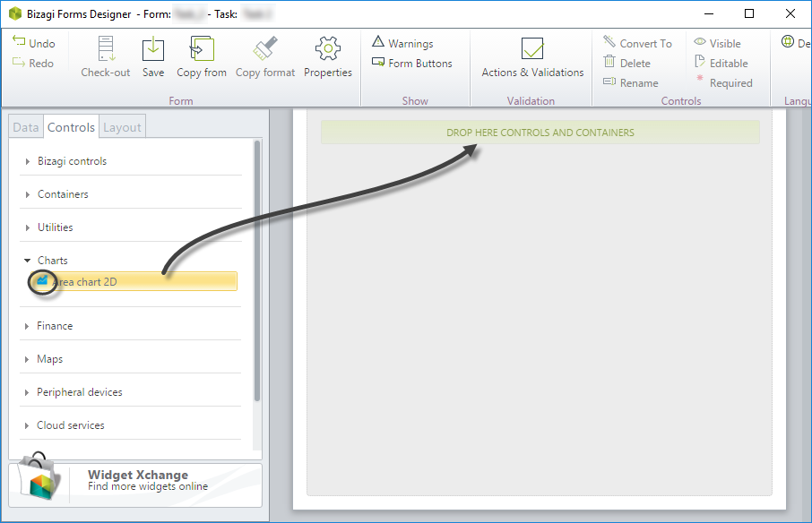812x523 pixels.
Task: Click the drop here controls and containers area
Action: (x=540, y=133)
